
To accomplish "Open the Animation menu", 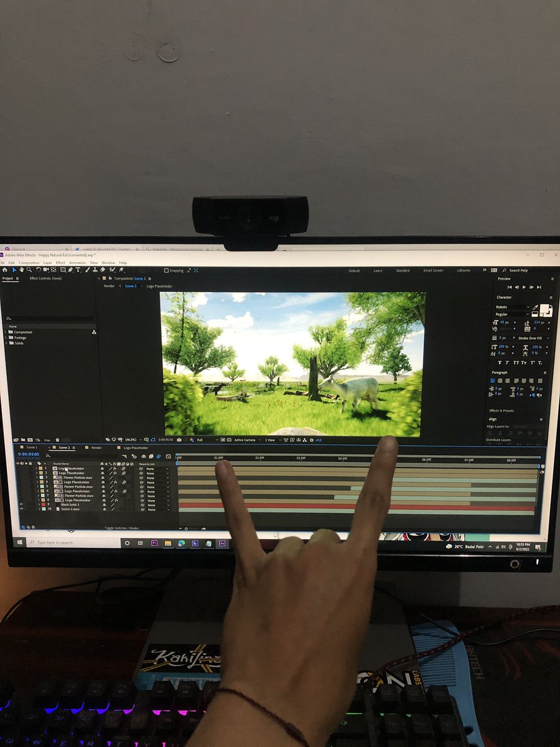I will (x=77, y=263).
